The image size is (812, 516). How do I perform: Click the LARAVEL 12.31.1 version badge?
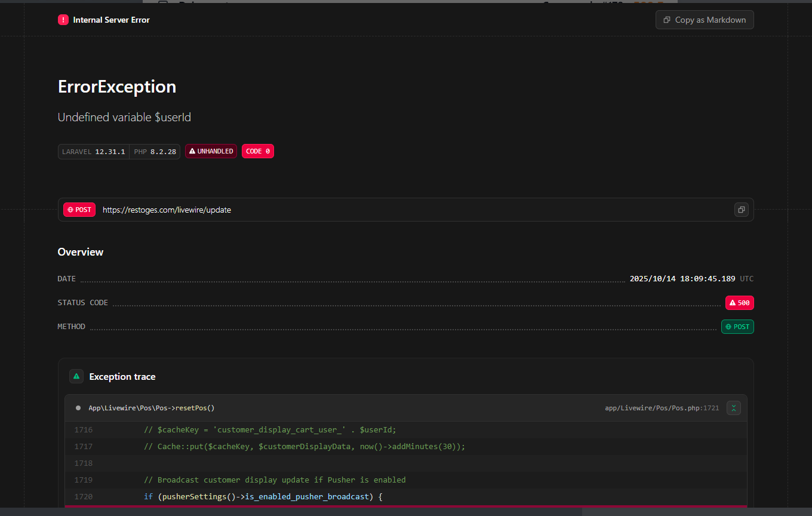point(94,152)
